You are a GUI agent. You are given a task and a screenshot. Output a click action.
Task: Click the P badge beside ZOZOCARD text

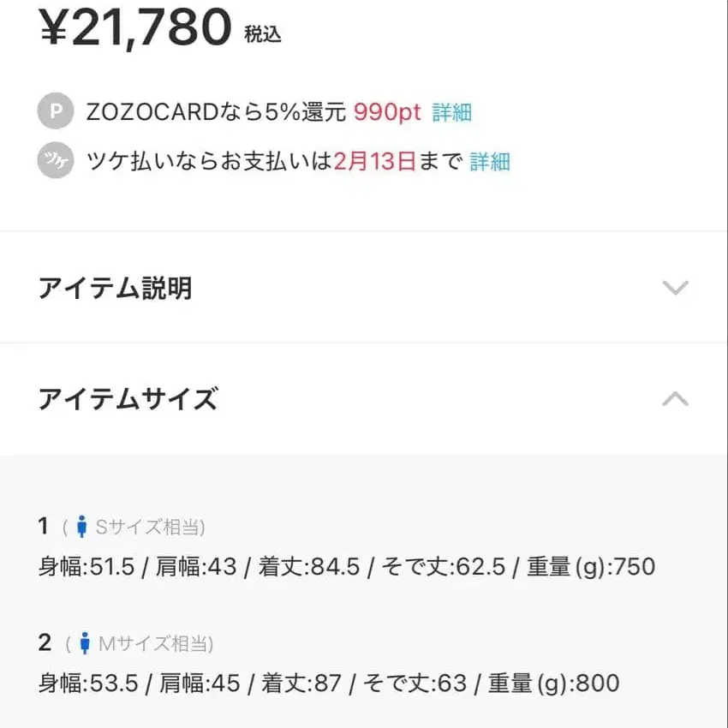[x=55, y=111]
